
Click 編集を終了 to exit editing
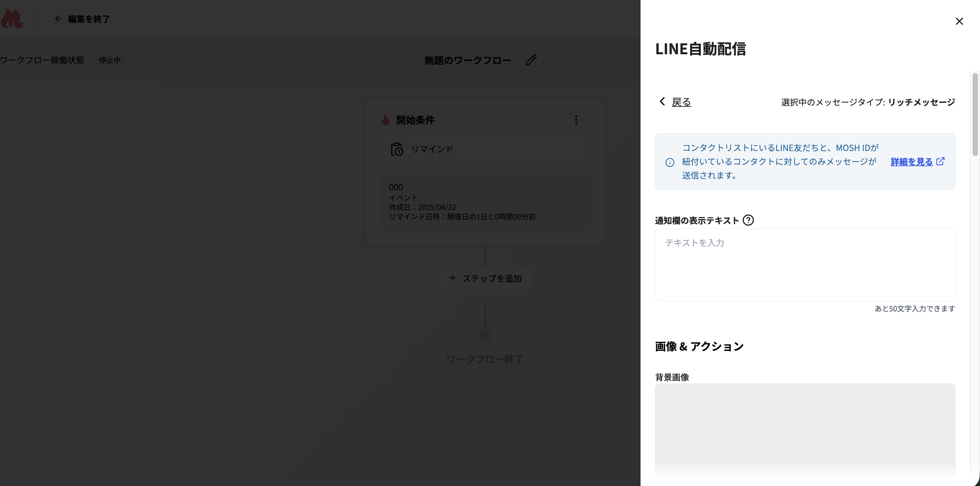(x=89, y=19)
